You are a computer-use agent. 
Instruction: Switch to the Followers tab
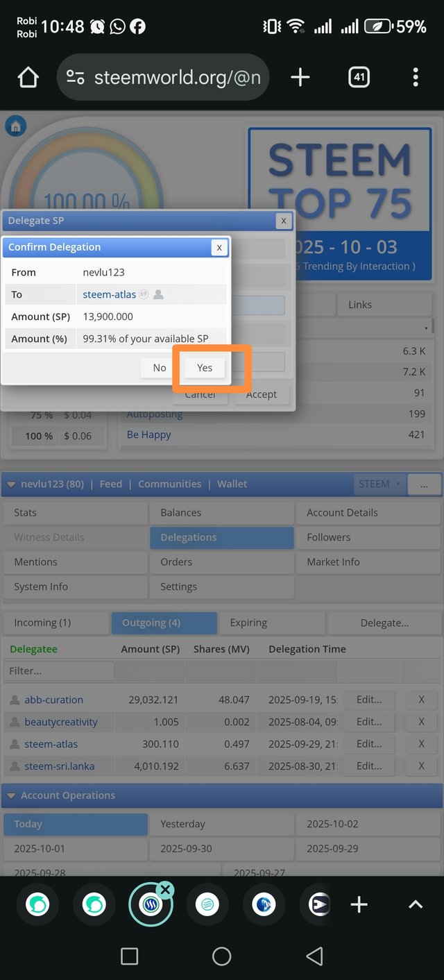pyautogui.click(x=368, y=537)
